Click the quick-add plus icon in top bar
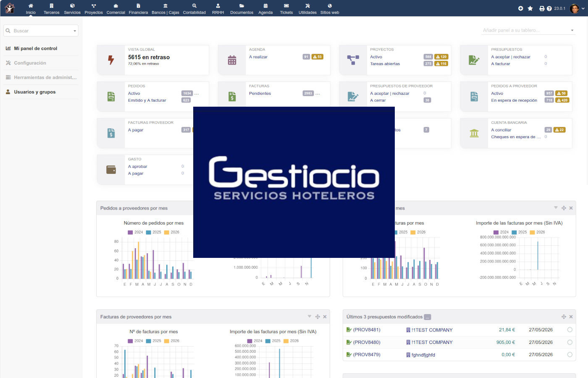Viewport: 588px width, 378px height. point(521,8)
